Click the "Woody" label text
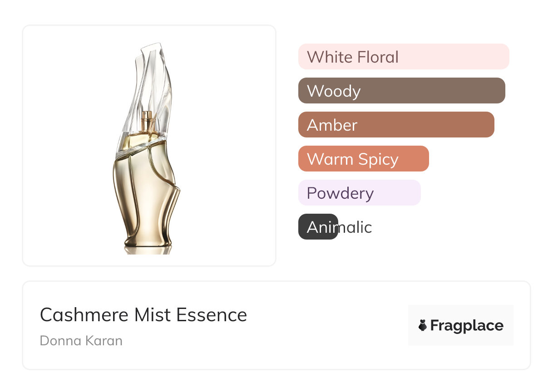The height and width of the screenshot is (392, 553). point(334,91)
